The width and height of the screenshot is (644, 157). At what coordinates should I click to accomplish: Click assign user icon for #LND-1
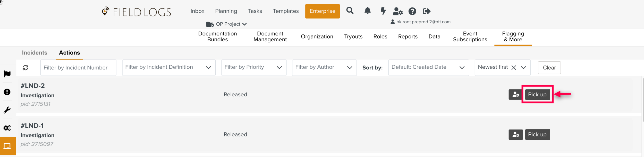coord(515,135)
